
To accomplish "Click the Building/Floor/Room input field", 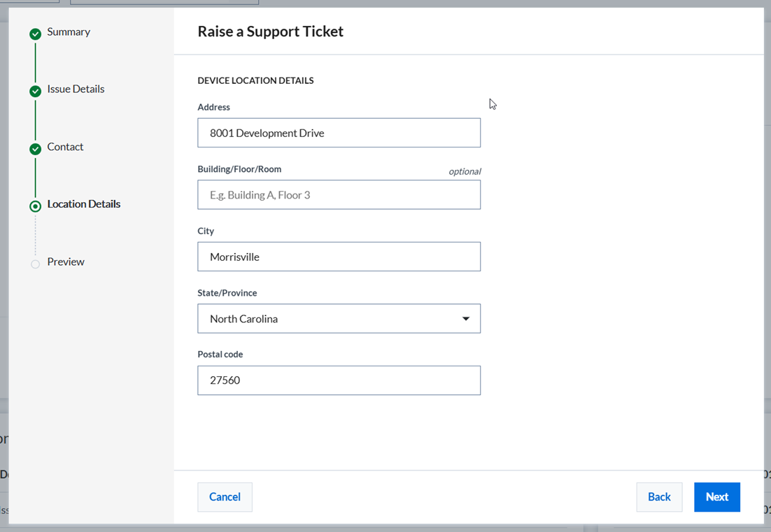I will [x=339, y=195].
